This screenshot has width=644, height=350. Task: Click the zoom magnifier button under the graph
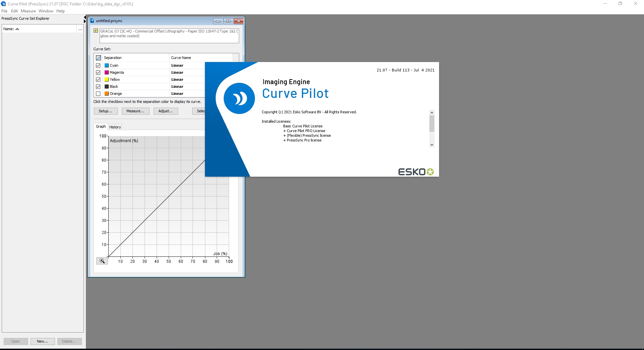(102, 261)
